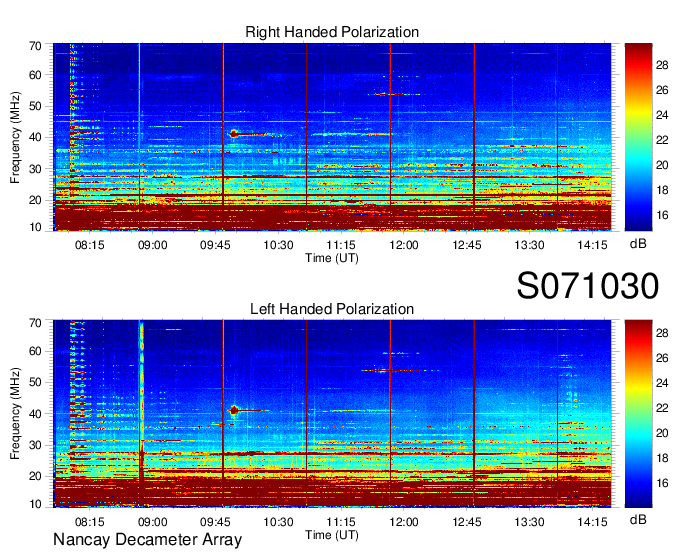This screenshot has width=680, height=552.
Task: Click the color bar of the Right Handed plot
Action: pyautogui.click(x=638, y=137)
